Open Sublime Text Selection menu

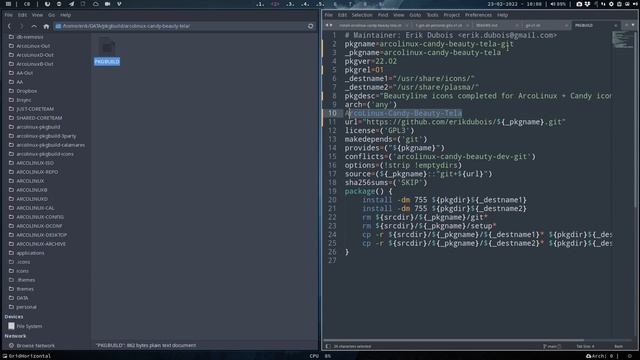point(362,15)
